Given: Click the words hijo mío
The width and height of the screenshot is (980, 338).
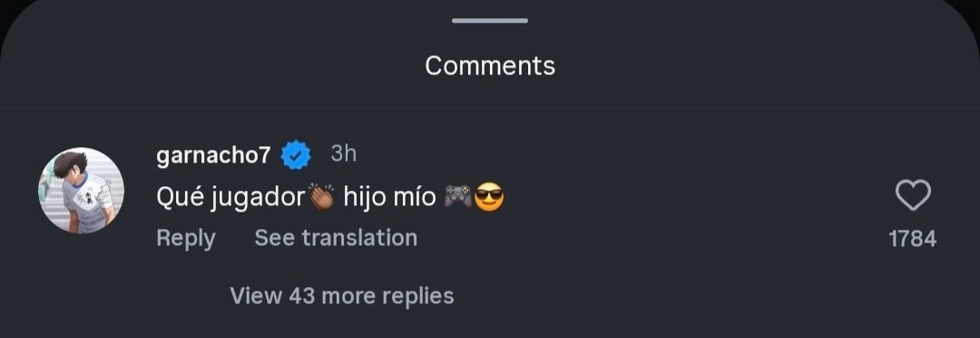Looking at the screenshot, I should click(x=389, y=198).
